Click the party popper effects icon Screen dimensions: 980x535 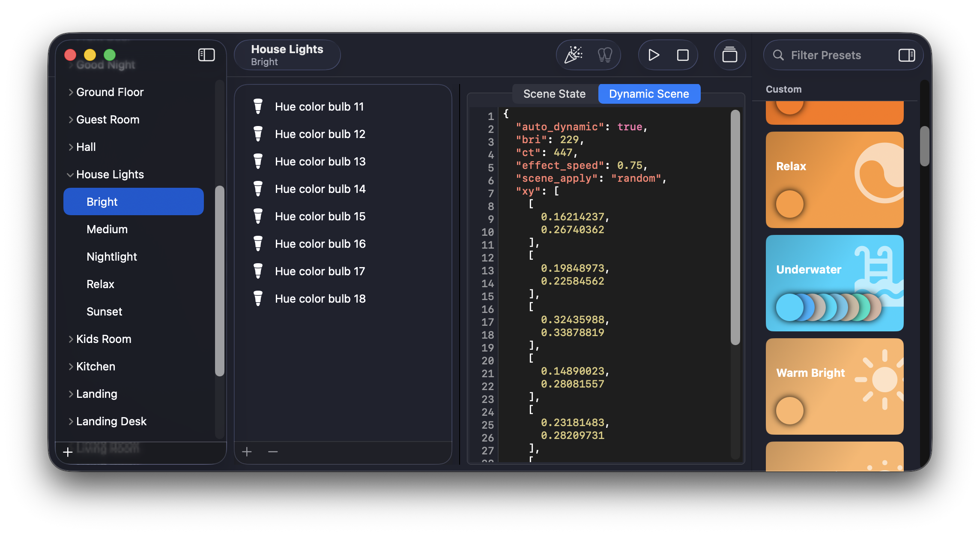click(573, 55)
